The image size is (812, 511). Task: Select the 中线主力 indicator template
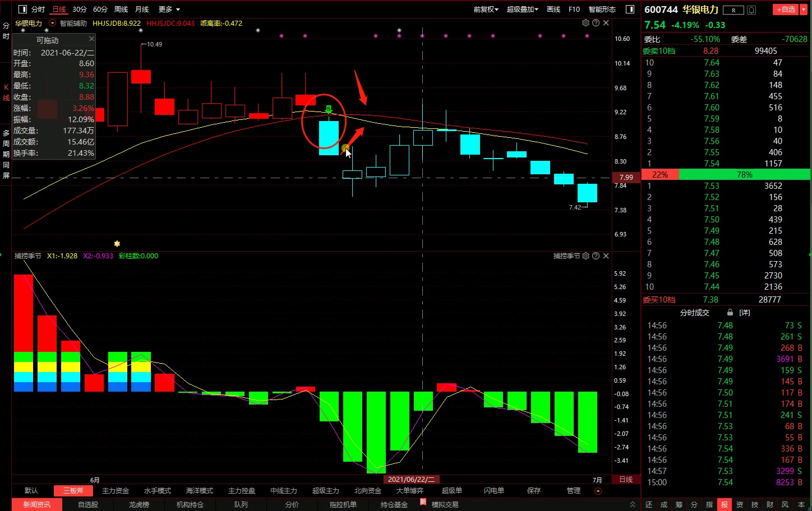(284, 491)
